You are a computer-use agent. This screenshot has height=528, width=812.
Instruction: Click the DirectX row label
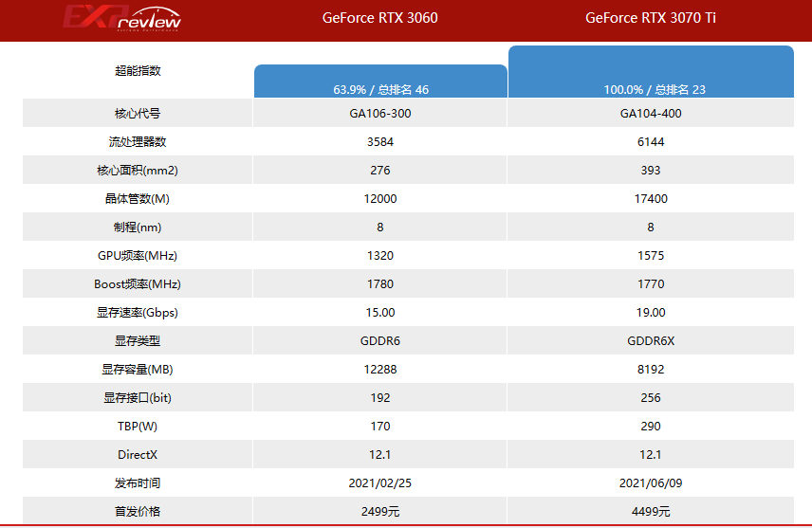coord(138,455)
